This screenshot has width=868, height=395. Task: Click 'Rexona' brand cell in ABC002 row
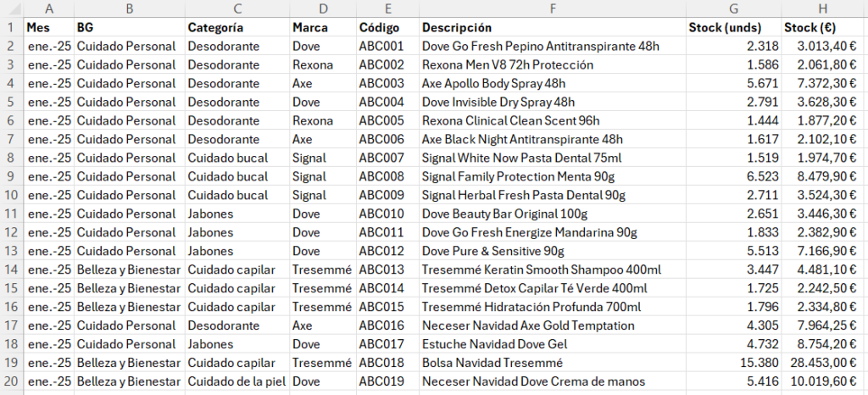tap(323, 64)
